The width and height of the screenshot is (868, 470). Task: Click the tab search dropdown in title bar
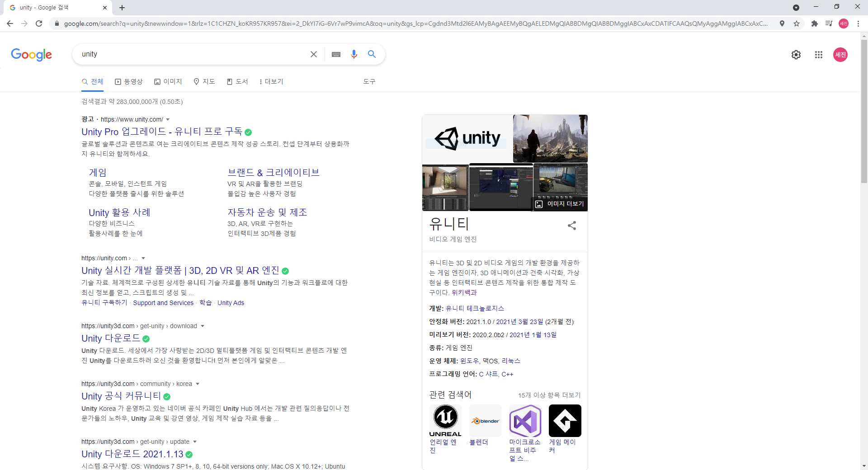796,8
